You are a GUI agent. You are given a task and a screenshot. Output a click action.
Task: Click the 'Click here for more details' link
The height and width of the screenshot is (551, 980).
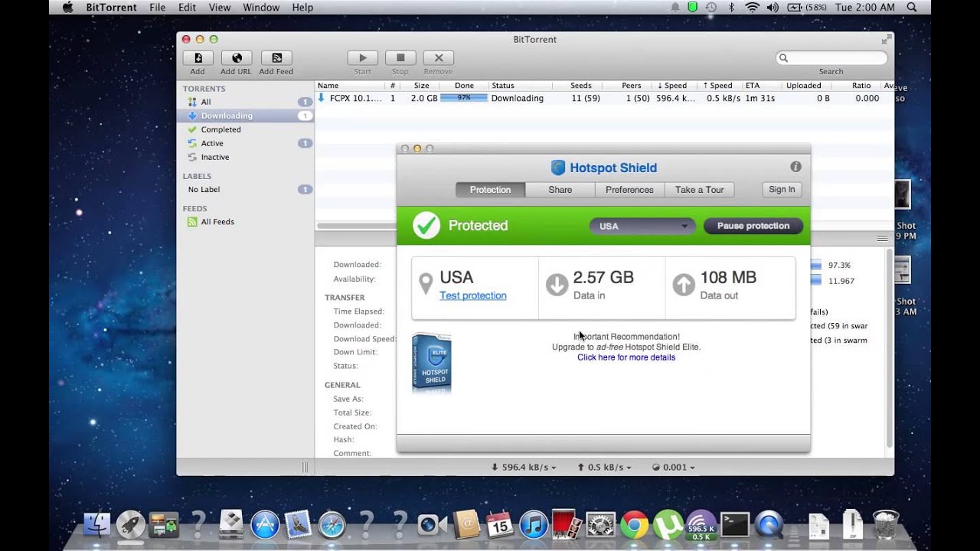click(x=626, y=357)
